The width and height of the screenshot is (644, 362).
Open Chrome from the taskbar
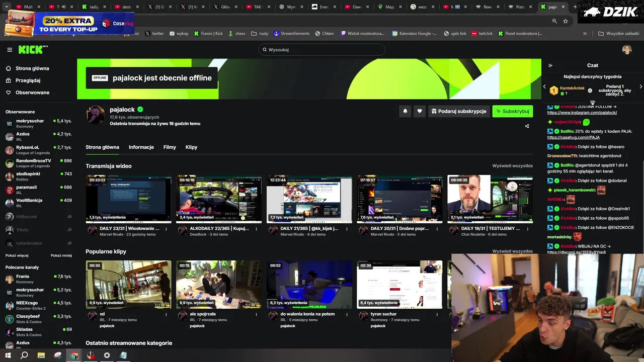pyautogui.click(x=74, y=355)
